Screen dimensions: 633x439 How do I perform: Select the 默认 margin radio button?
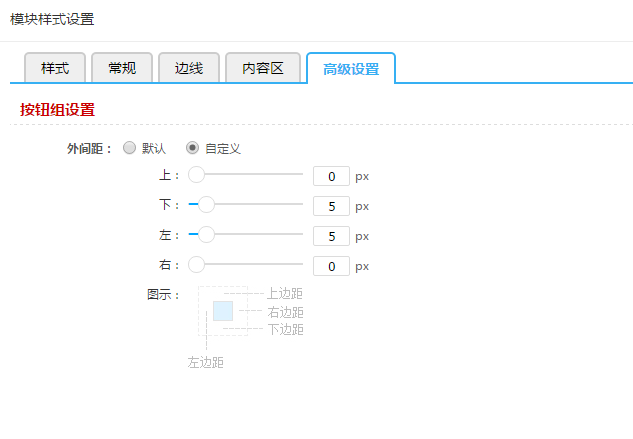(129, 148)
